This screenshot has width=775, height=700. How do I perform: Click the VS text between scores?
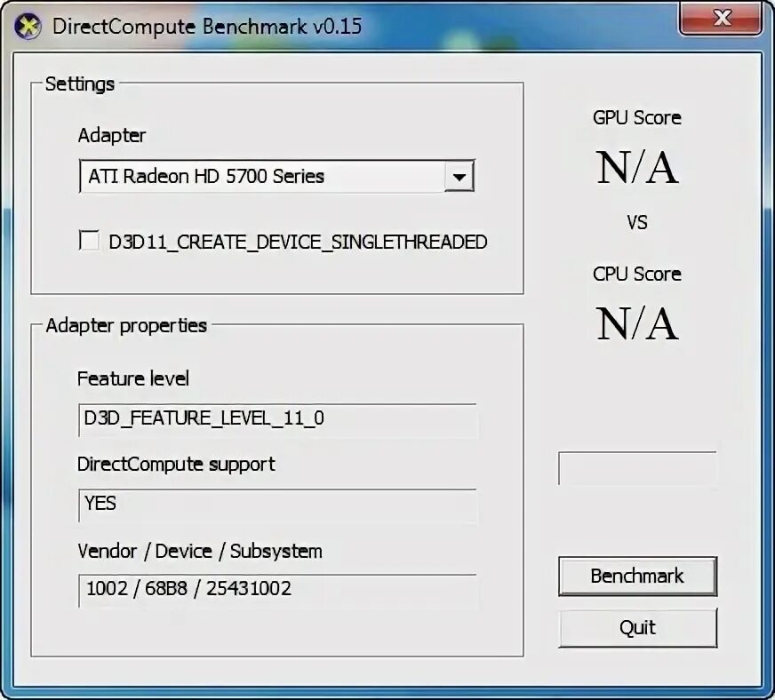point(637,222)
